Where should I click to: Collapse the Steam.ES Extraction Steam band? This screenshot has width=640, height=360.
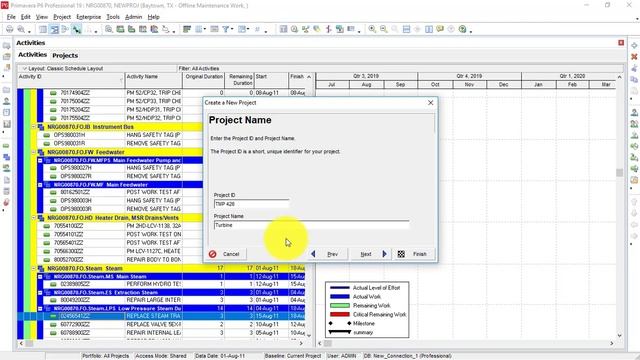pos(40,293)
